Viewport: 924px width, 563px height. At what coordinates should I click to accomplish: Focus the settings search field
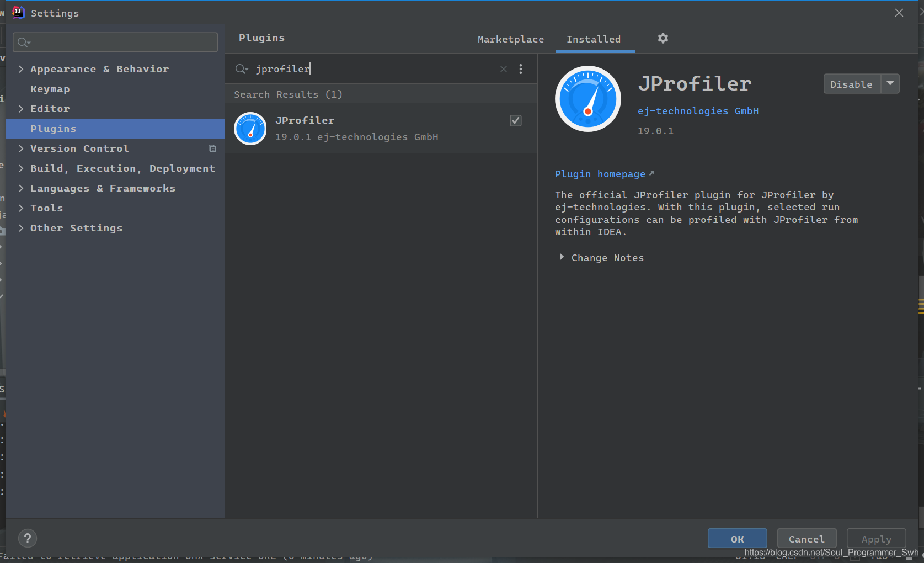point(115,42)
